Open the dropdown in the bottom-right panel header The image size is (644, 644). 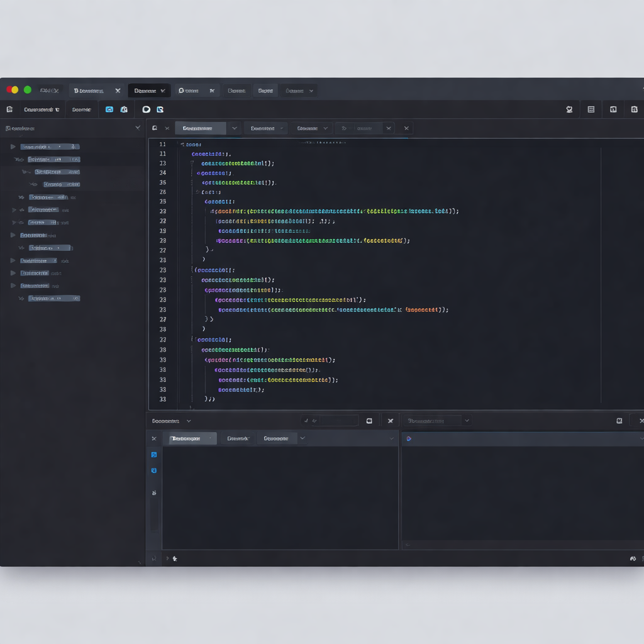[x=467, y=421]
